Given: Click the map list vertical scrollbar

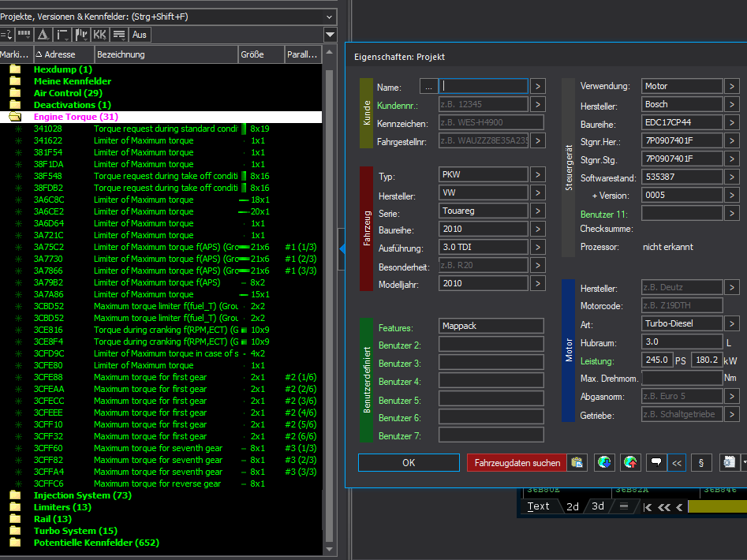Looking at the screenshot, I should 329,300.
